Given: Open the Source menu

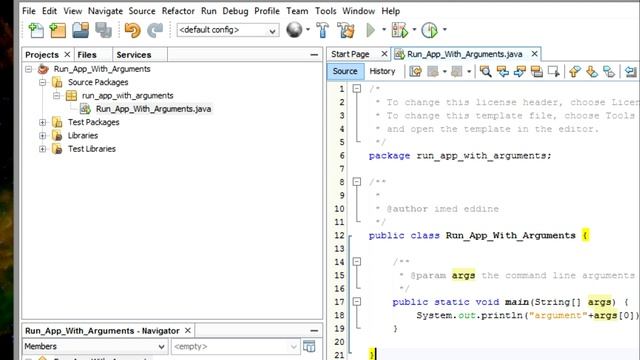Looking at the screenshot, I should click(x=142, y=11).
